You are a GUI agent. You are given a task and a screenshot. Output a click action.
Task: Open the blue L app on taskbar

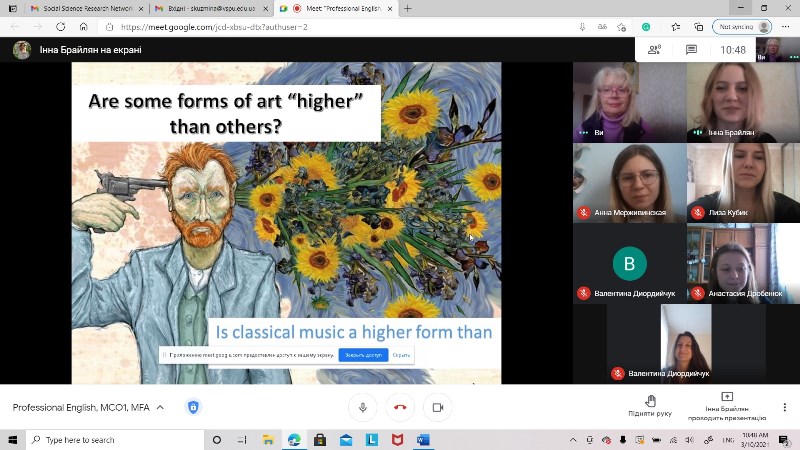pos(372,440)
